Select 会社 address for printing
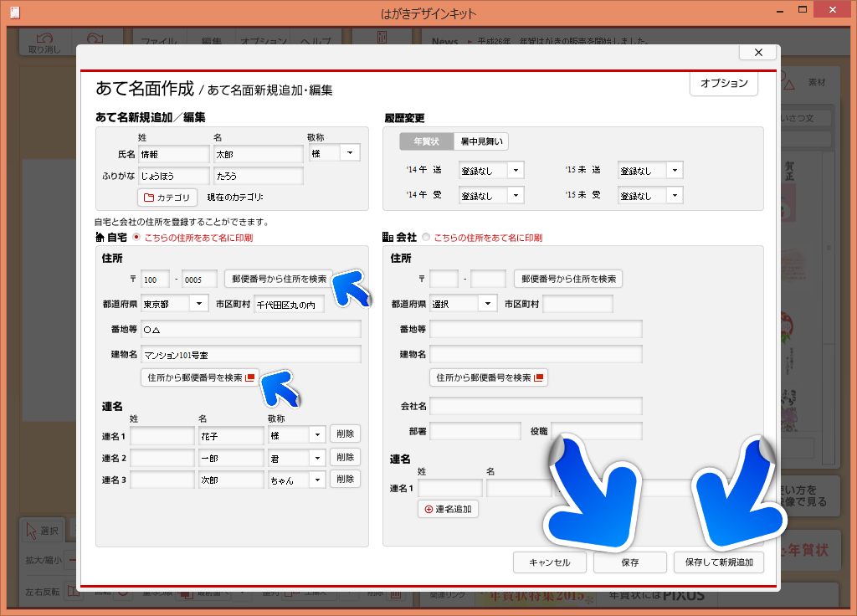Image resolution: width=857 pixels, height=616 pixels. tap(427, 238)
